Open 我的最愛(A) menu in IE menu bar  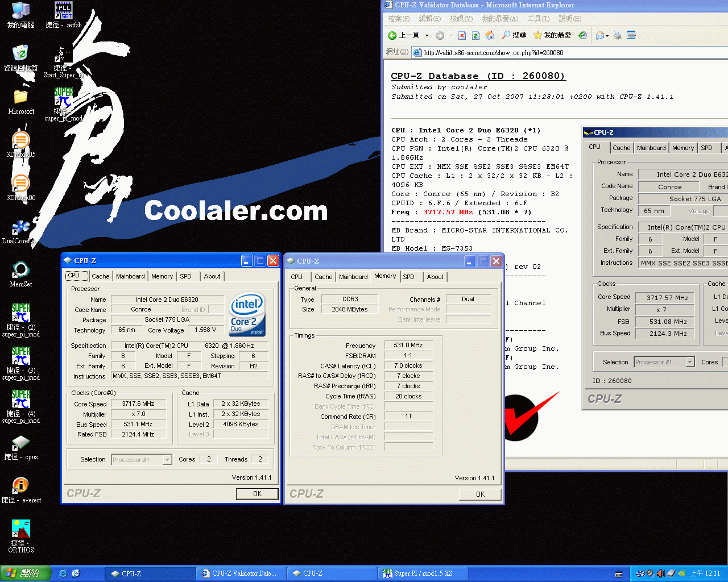[500, 19]
